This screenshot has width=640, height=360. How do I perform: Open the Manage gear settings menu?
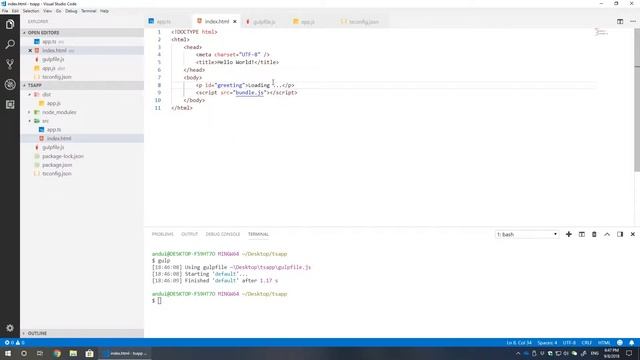point(10,328)
